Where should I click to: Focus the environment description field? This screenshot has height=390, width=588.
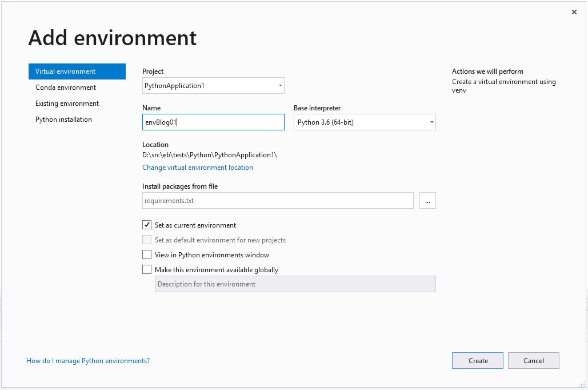(295, 284)
